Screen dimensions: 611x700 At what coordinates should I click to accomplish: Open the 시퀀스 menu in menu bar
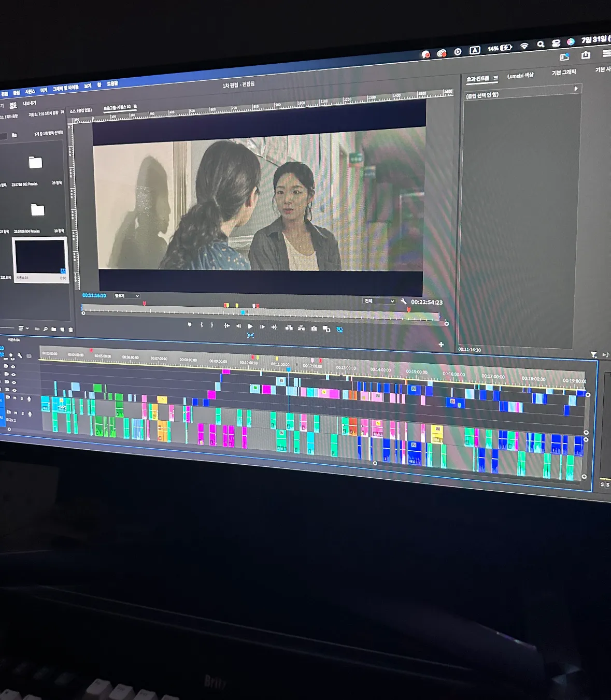click(30, 92)
